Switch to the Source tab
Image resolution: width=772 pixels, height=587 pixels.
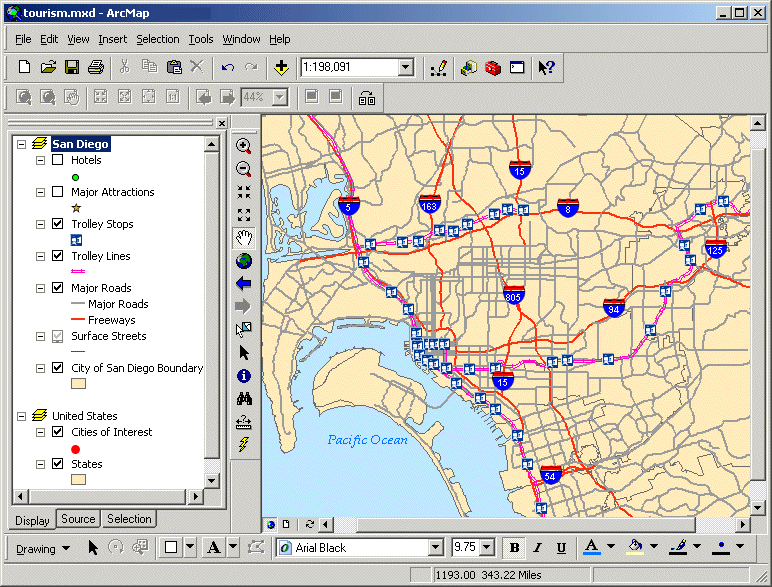click(78, 519)
